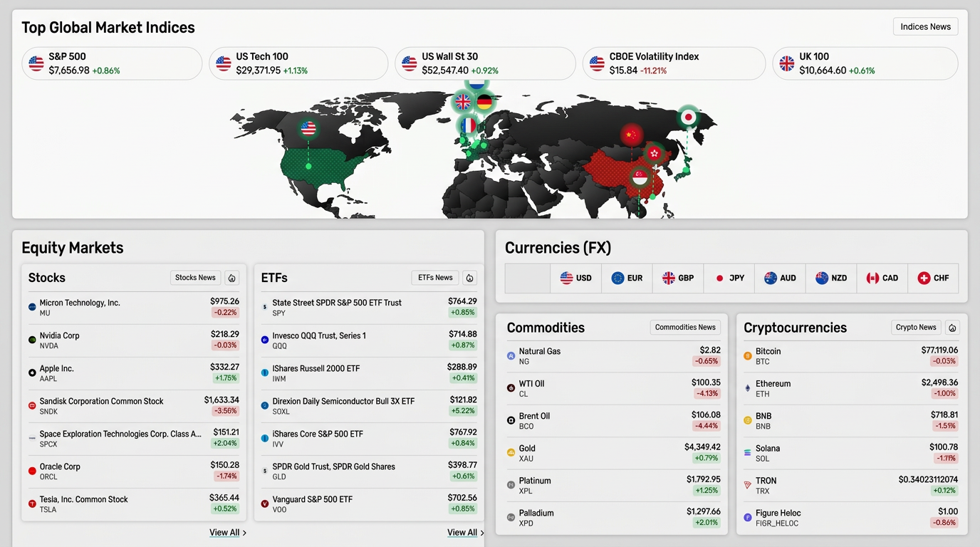Click the Platinum commodity row
980x547 pixels.
click(x=613, y=486)
